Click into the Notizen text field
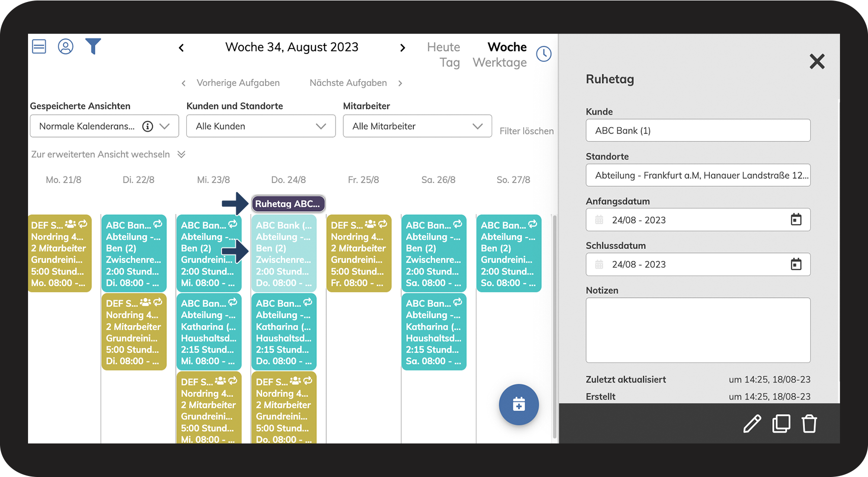The height and width of the screenshot is (477, 868). point(698,330)
